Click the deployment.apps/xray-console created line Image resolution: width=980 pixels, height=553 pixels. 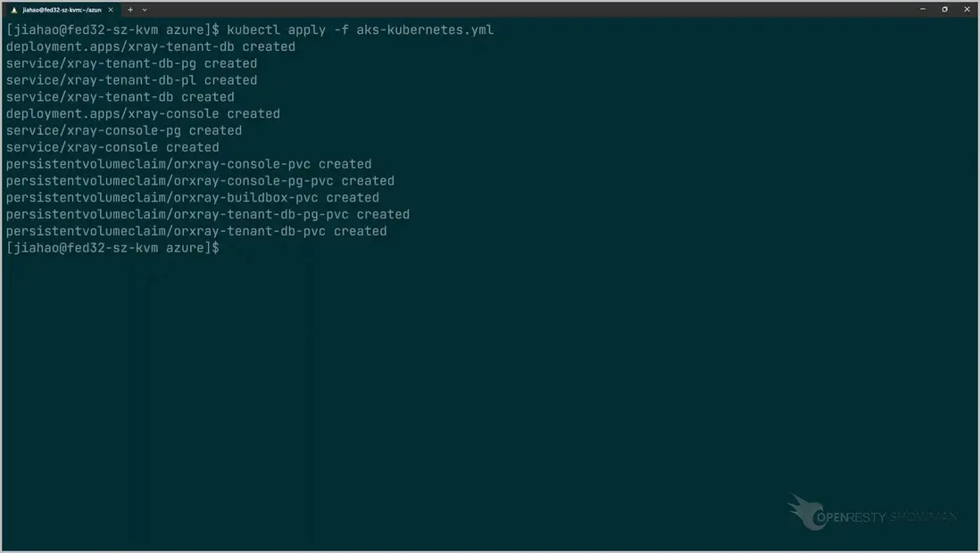(143, 114)
